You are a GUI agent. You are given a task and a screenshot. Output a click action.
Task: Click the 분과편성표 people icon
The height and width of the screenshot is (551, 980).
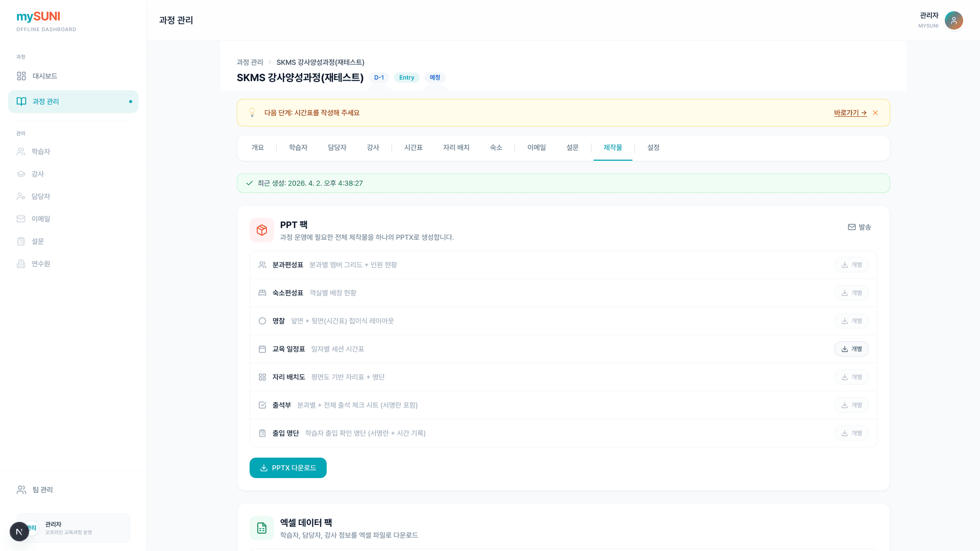coord(262,265)
